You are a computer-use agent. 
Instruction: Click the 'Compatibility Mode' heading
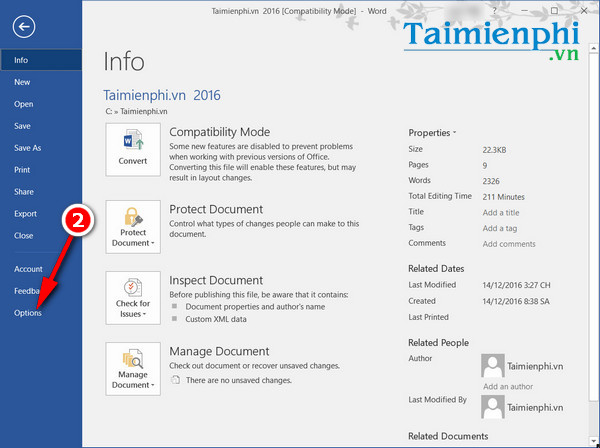[220, 132]
